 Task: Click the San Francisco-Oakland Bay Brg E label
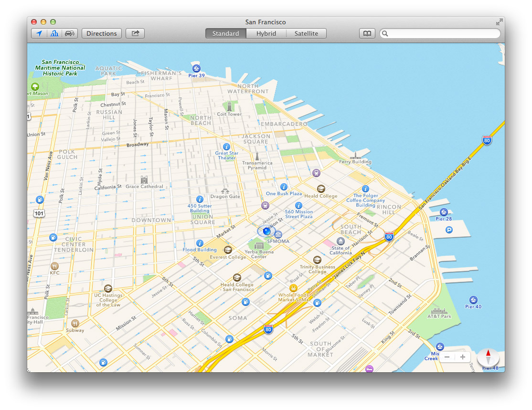[x=445, y=183]
